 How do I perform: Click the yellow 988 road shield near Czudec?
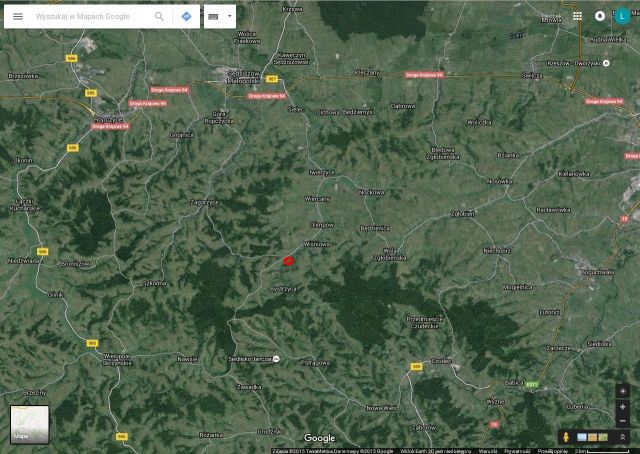pyautogui.click(x=416, y=367)
